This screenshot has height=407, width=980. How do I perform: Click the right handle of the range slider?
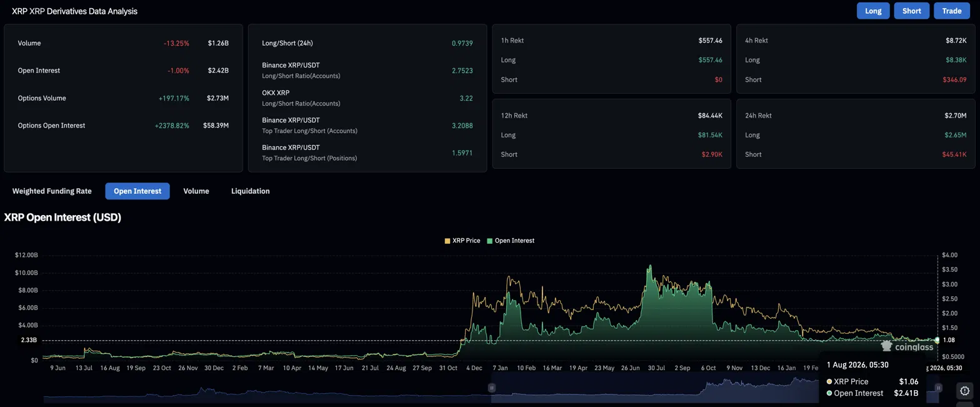(938, 388)
